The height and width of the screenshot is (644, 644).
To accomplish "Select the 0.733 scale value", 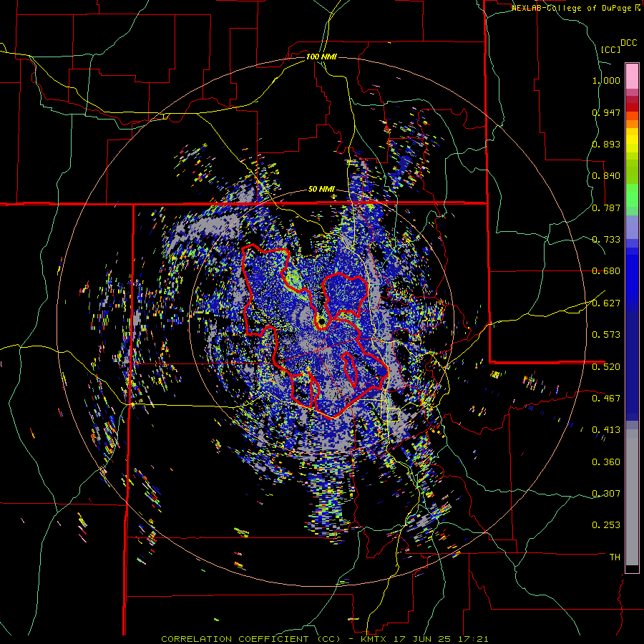I will point(606,240).
